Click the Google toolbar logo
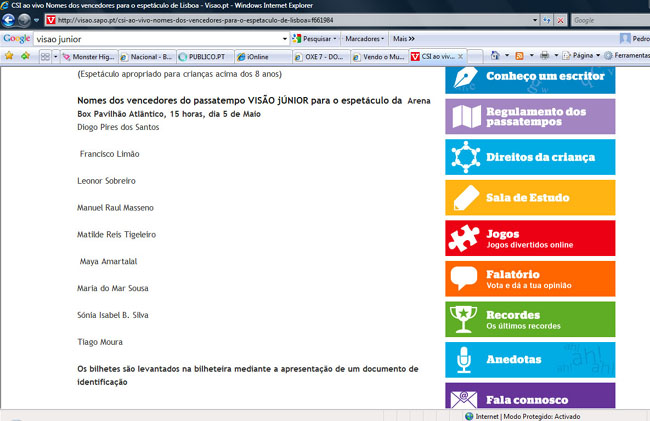 (x=17, y=39)
